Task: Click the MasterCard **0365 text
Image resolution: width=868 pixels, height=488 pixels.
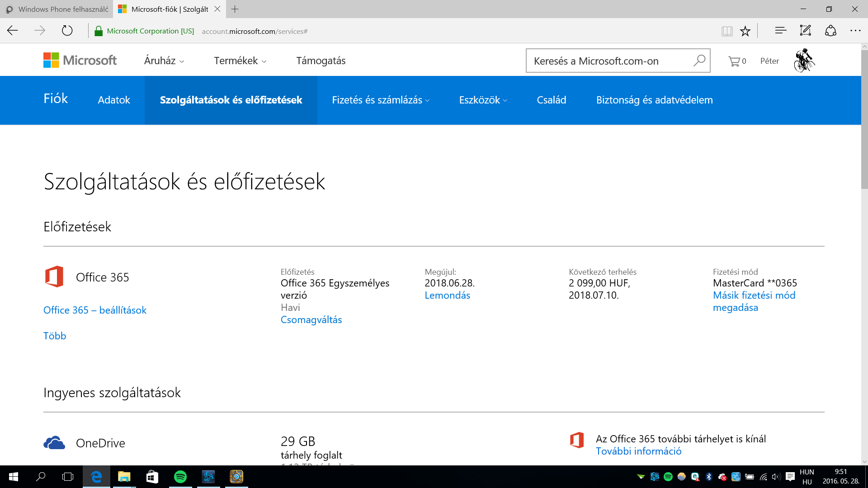Action: (x=755, y=283)
